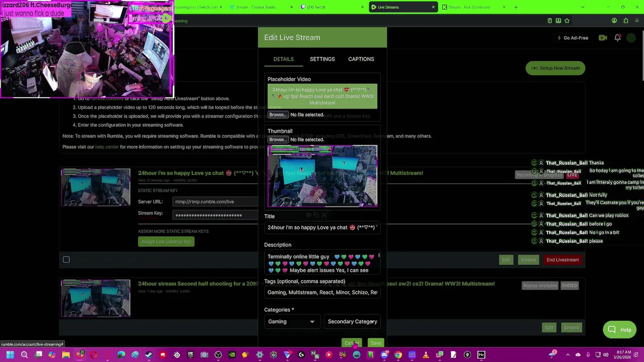This screenshot has height=362, width=644.
Task: Click the Tags input field
Action: (322, 293)
